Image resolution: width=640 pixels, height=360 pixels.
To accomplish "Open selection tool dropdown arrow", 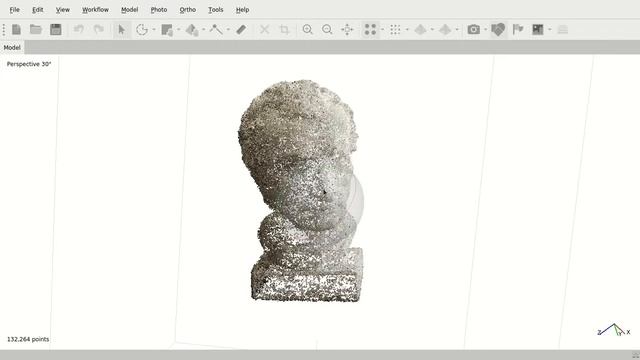I will pos(154,29).
